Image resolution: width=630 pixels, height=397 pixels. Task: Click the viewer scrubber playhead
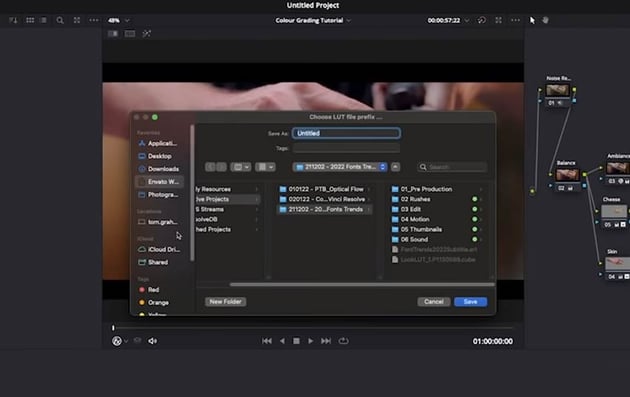coord(113,328)
